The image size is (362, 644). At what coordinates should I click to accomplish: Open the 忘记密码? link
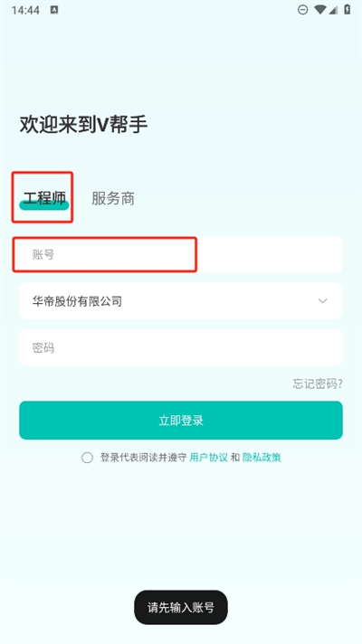[x=318, y=384]
